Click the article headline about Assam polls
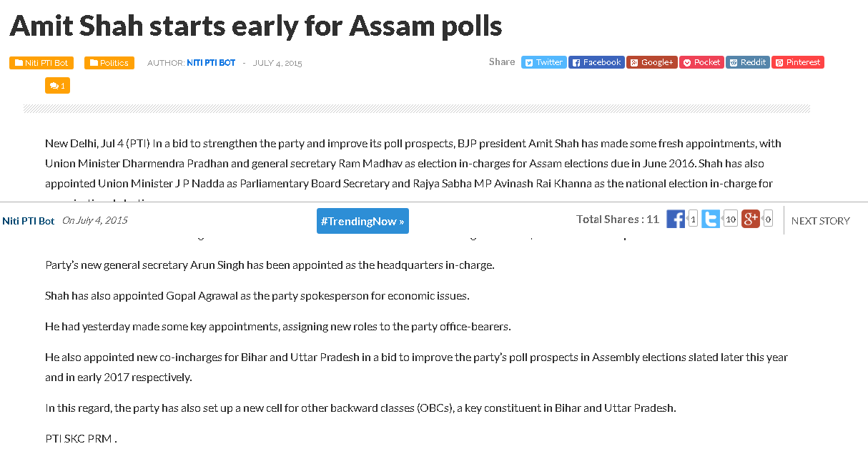 click(255, 26)
